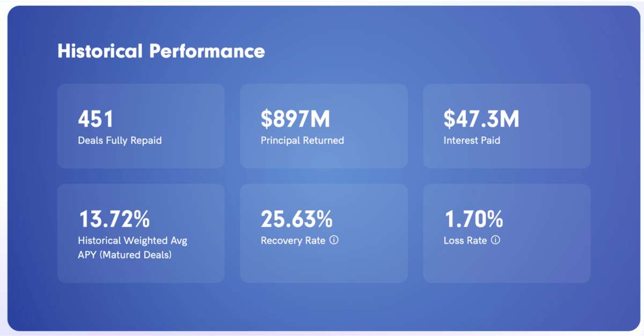This screenshot has height=336, width=644.
Task: Click the $897M Principal Returned card
Action: click(324, 126)
